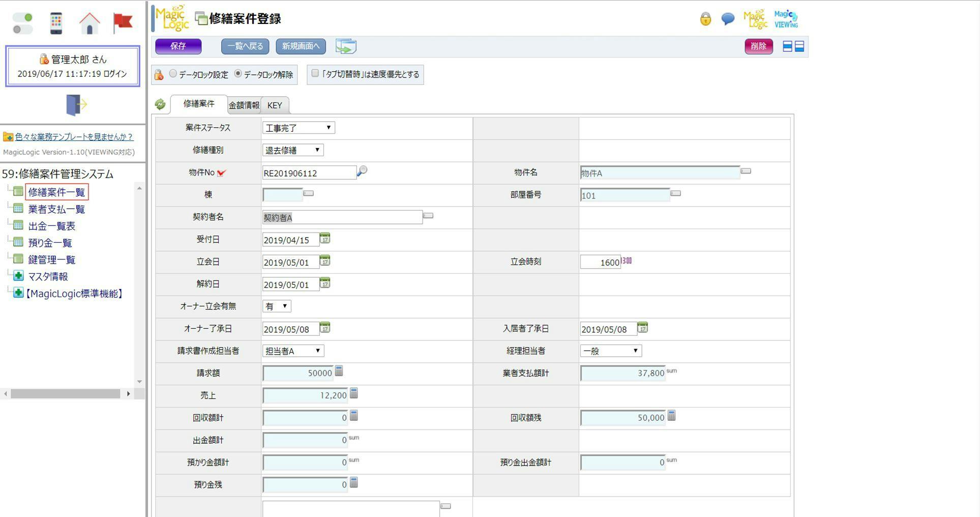Switch to the 金額情報 tab
This screenshot has height=517, width=980.
point(244,105)
